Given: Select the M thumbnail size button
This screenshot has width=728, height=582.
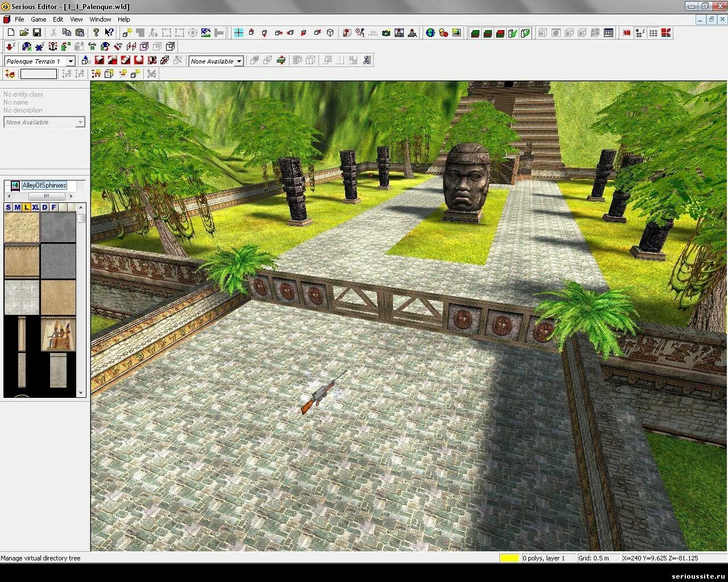Looking at the screenshot, I should coord(17,207).
